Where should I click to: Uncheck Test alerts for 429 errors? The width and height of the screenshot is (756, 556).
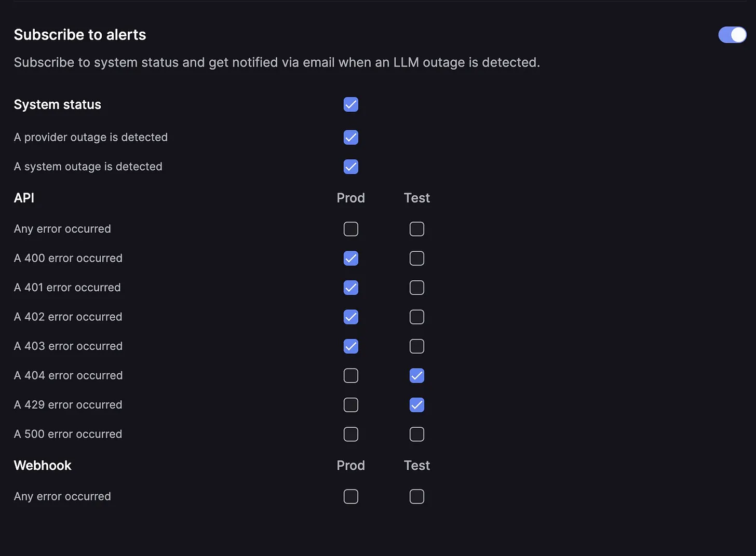417,405
